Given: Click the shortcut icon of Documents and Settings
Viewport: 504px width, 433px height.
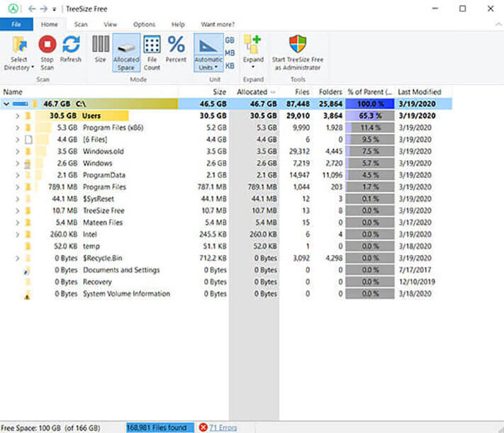Looking at the screenshot, I should (x=28, y=271).
